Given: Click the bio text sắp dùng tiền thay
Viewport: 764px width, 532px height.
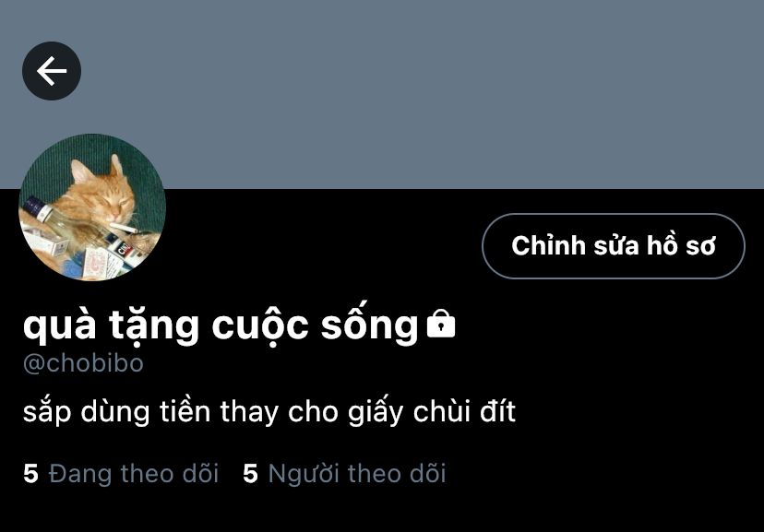Looking at the screenshot, I should [x=151, y=412].
